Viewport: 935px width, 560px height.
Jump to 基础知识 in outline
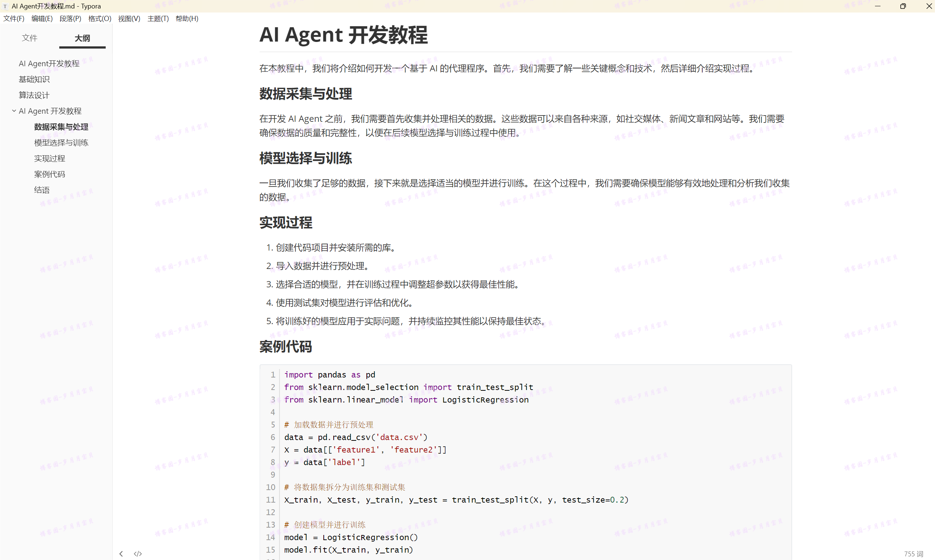tap(34, 79)
